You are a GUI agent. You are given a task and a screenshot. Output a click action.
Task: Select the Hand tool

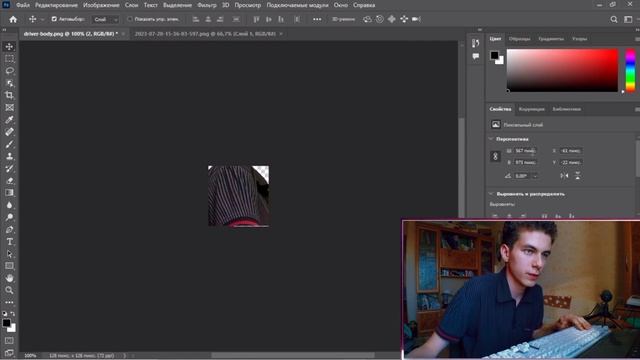pos(9,278)
